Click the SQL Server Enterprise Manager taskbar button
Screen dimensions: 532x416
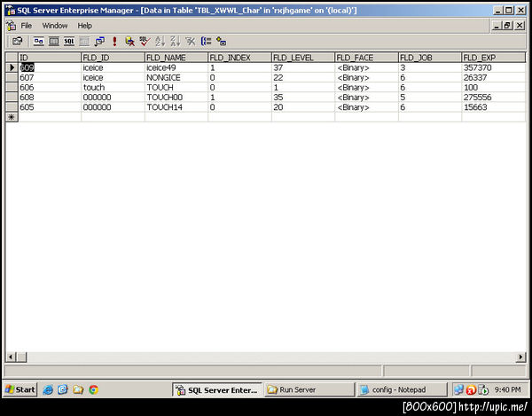[x=217, y=389]
